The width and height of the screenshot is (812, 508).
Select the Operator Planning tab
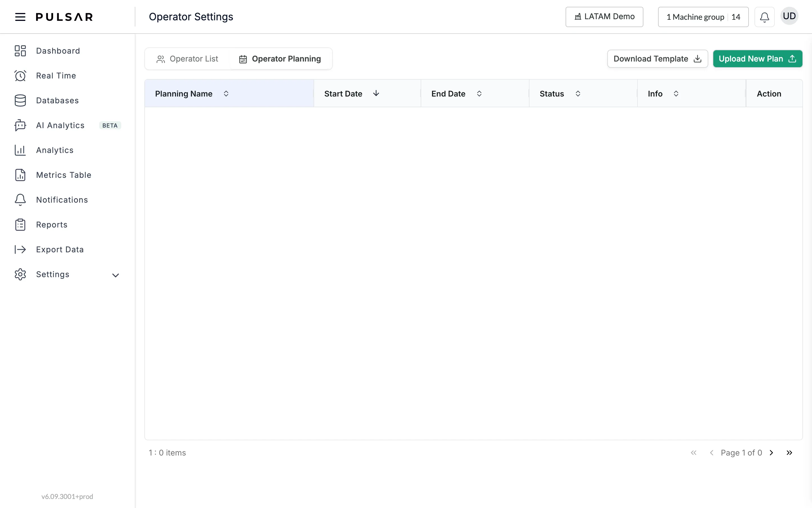280,59
